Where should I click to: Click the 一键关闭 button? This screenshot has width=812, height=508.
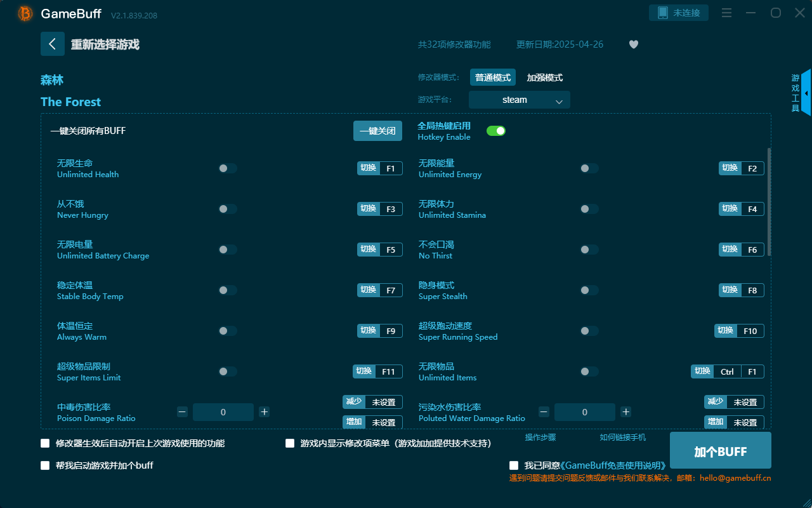(x=378, y=131)
